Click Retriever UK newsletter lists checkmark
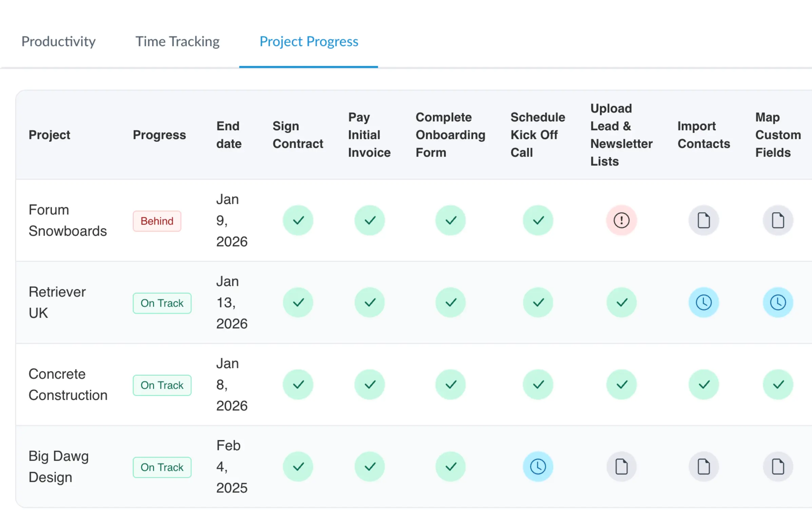Screen dimensions: 812x531 621,302
